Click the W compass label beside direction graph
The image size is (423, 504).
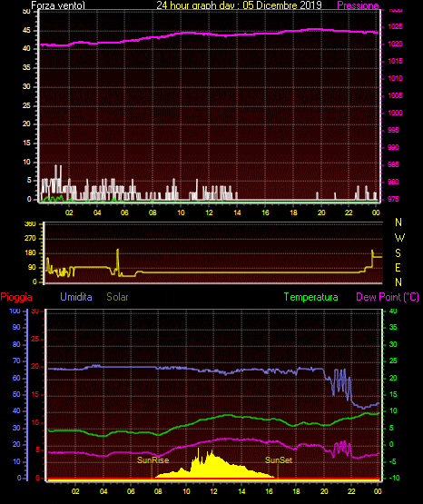(x=399, y=238)
